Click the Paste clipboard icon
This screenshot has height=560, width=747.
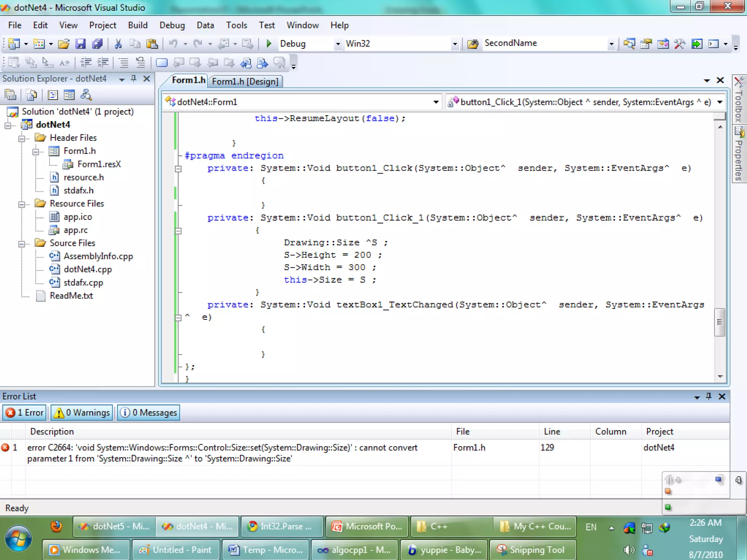[x=152, y=44]
